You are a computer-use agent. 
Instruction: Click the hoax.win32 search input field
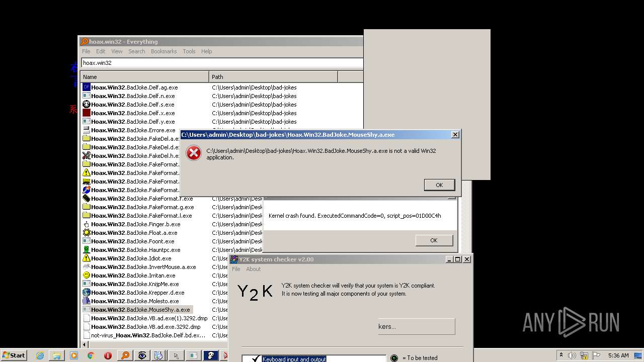[x=222, y=63]
